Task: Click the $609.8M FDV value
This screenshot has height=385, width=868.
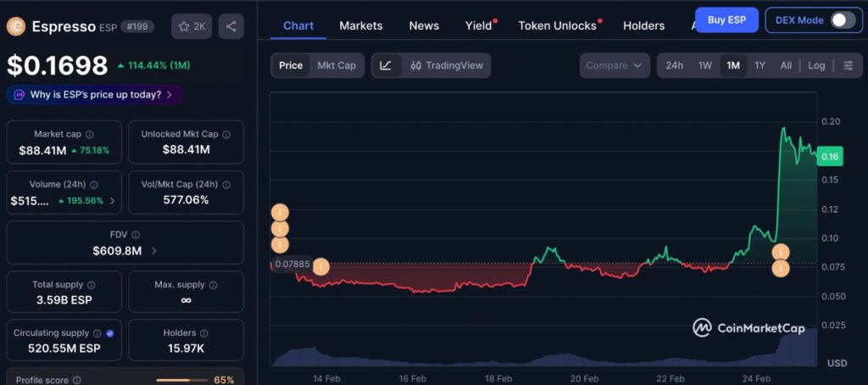Action: pyautogui.click(x=117, y=251)
